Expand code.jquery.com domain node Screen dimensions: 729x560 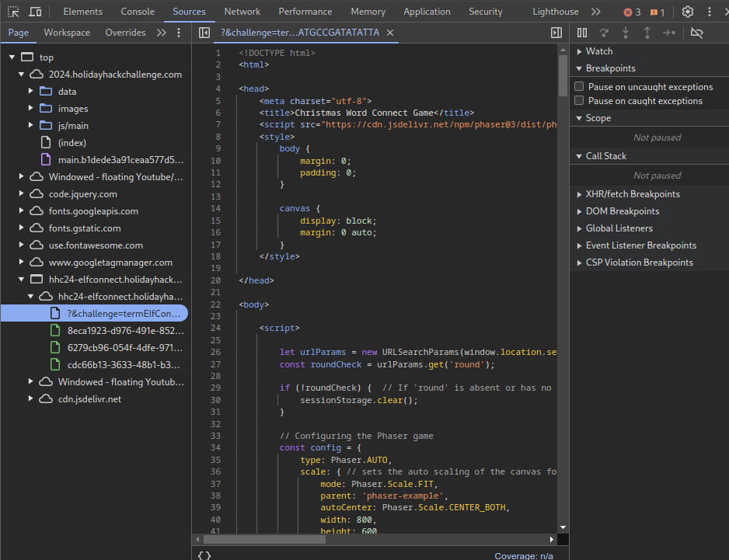(x=21, y=194)
